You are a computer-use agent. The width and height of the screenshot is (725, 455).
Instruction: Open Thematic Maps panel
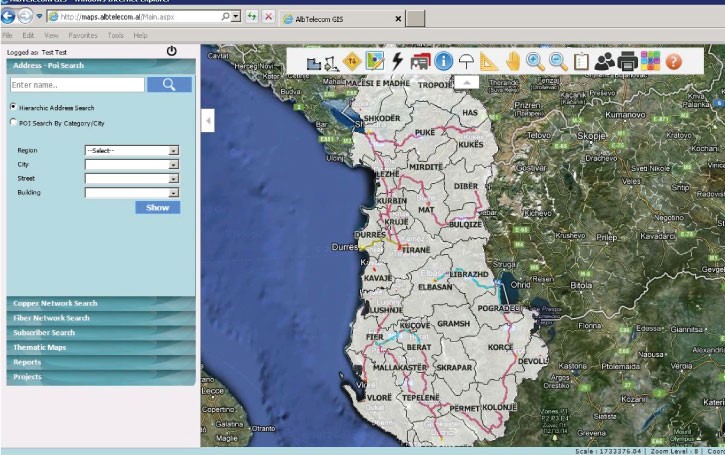(101, 347)
